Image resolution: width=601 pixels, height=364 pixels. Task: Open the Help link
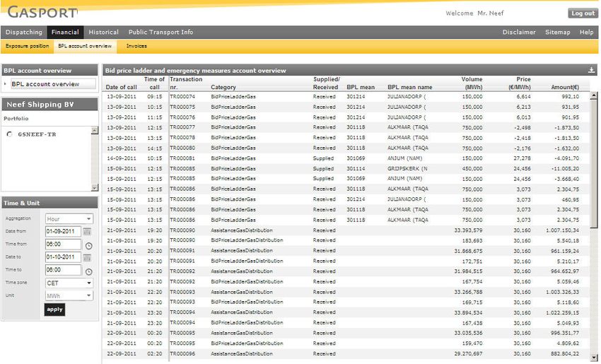[586, 33]
